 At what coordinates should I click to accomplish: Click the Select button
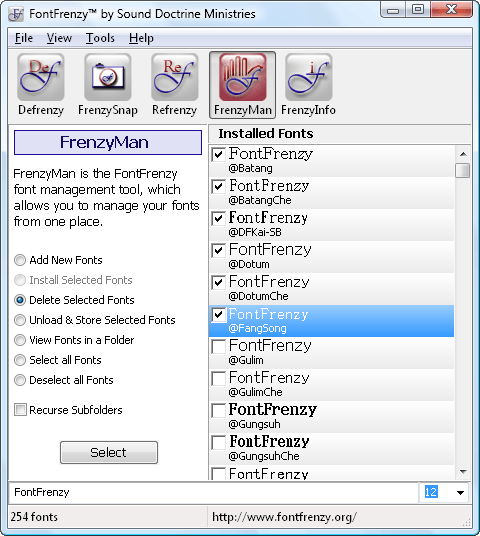(109, 452)
